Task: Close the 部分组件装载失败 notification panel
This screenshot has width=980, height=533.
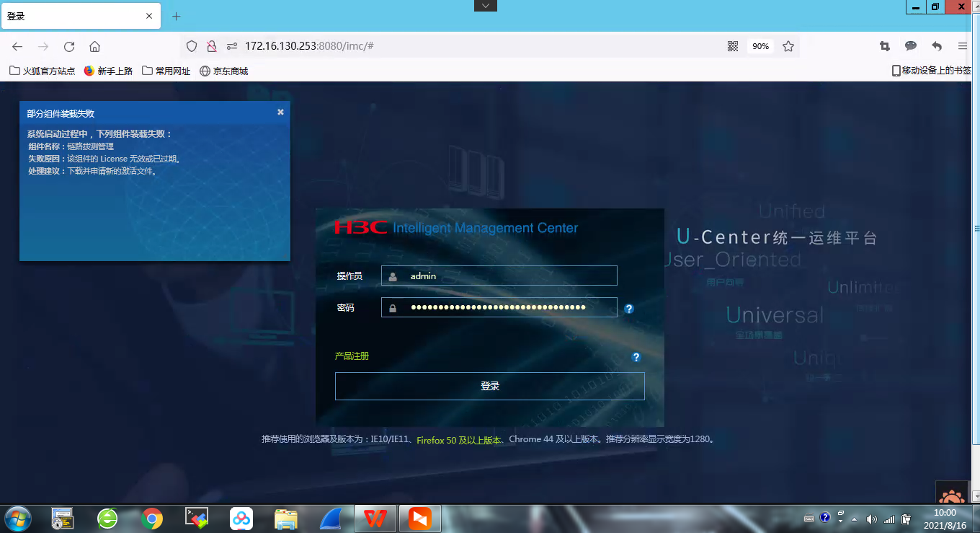Action: (280, 112)
